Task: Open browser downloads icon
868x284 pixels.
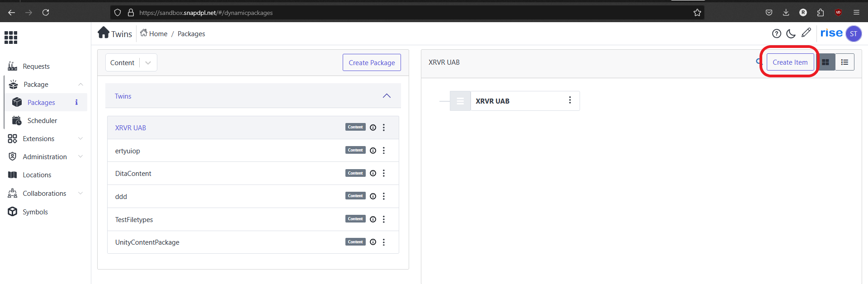Action: [x=786, y=13]
